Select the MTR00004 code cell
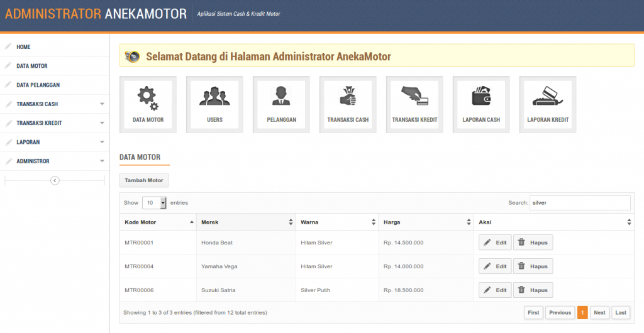Image resolution: width=644 pixels, height=333 pixels. (x=158, y=266)
